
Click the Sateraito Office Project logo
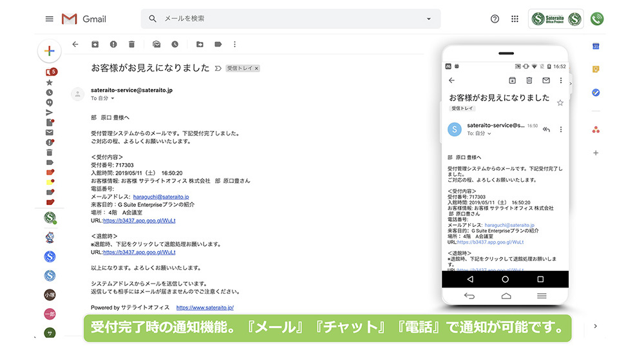(x=556, y=19)
